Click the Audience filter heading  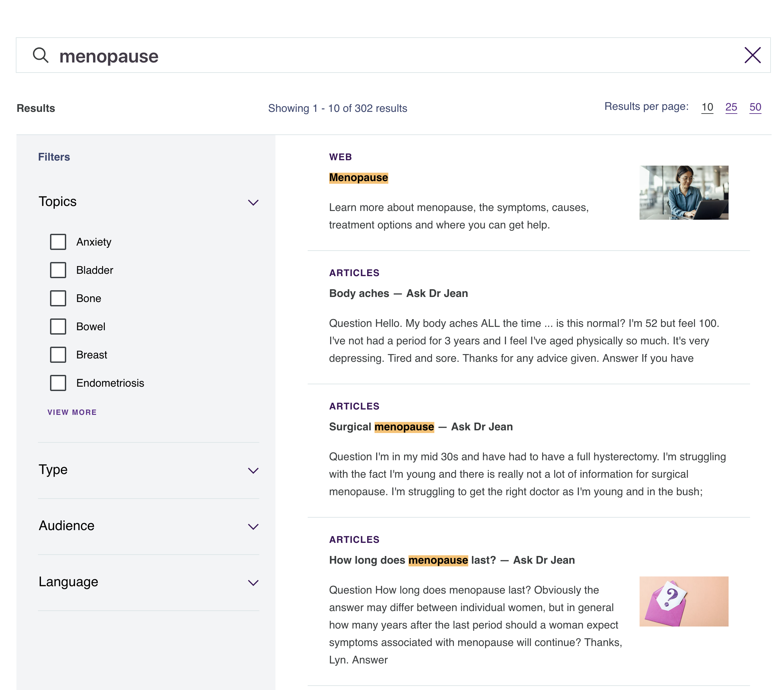pyautogui.click(x=67, y=525)
